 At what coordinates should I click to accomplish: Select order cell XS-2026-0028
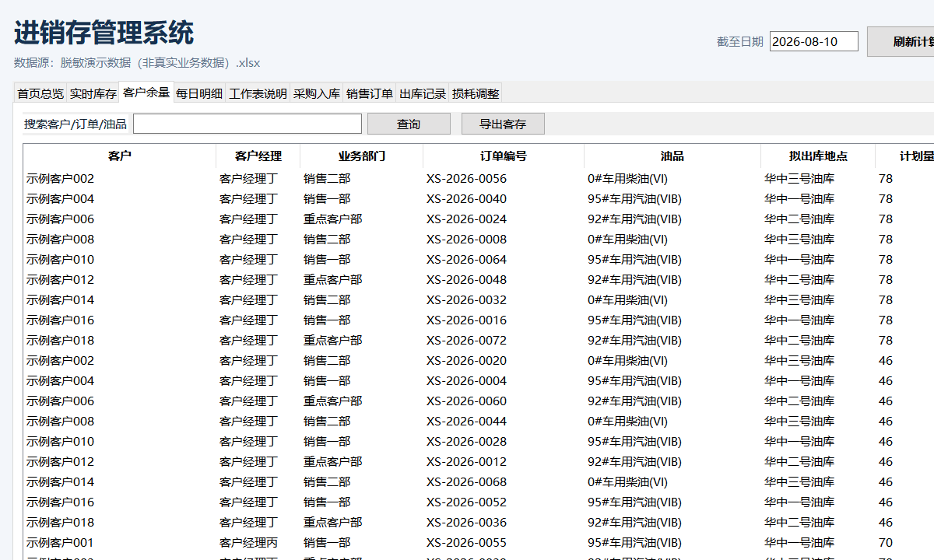[x=466, y=441]
